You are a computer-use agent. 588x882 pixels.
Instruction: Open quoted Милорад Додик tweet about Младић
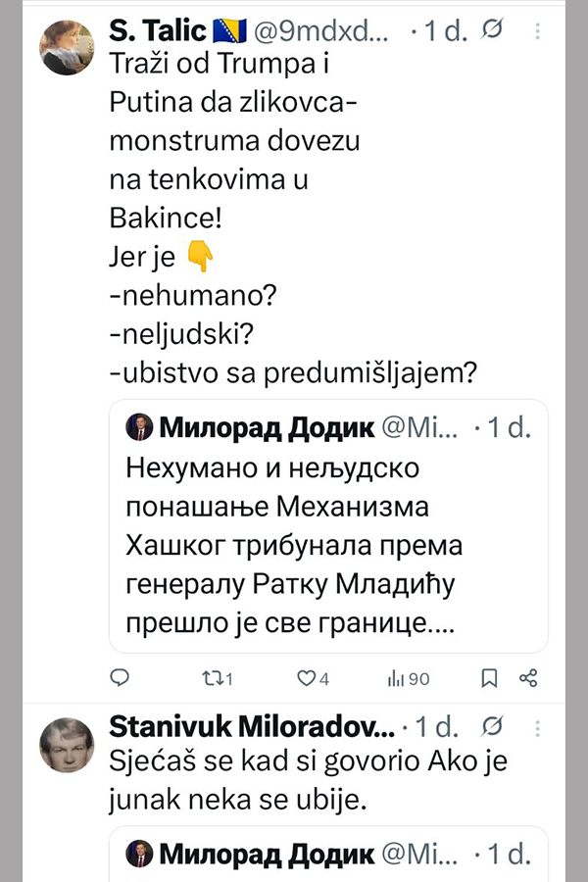pyautogui.click(x=326, y=544)
